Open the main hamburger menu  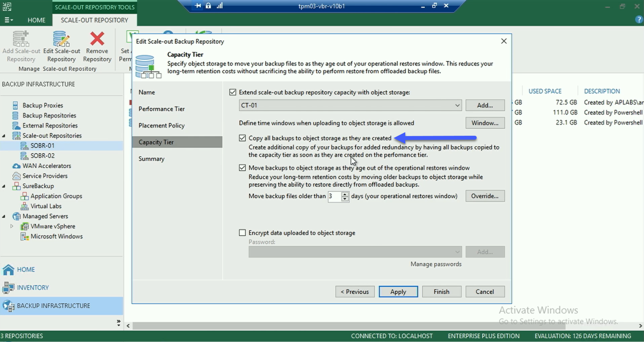[x=8, y=20]
